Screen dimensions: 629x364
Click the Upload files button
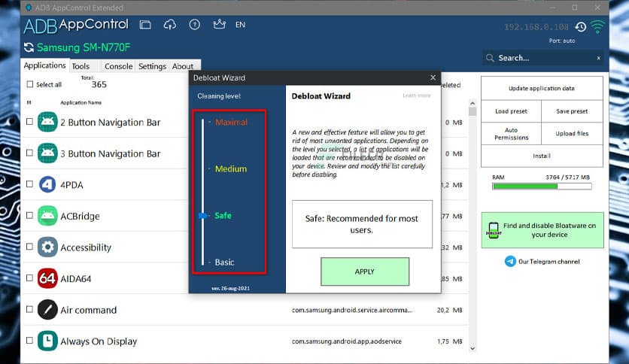pyautogui.click(x=572, y=134)
